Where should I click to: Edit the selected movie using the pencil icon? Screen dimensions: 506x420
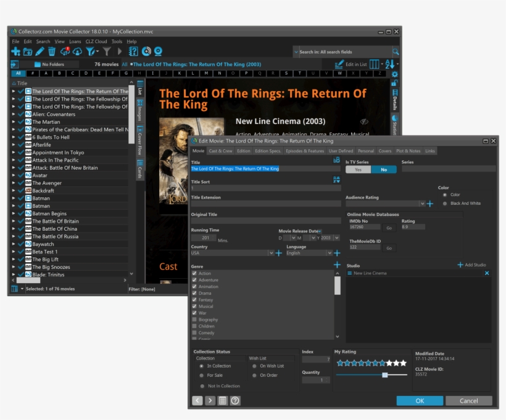tap(40, 51)
